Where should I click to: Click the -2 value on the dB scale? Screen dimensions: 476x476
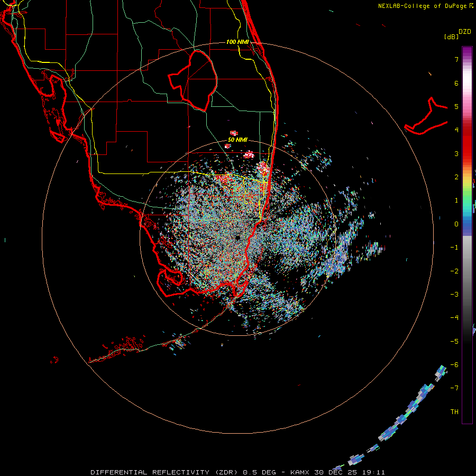pos(454,271)
